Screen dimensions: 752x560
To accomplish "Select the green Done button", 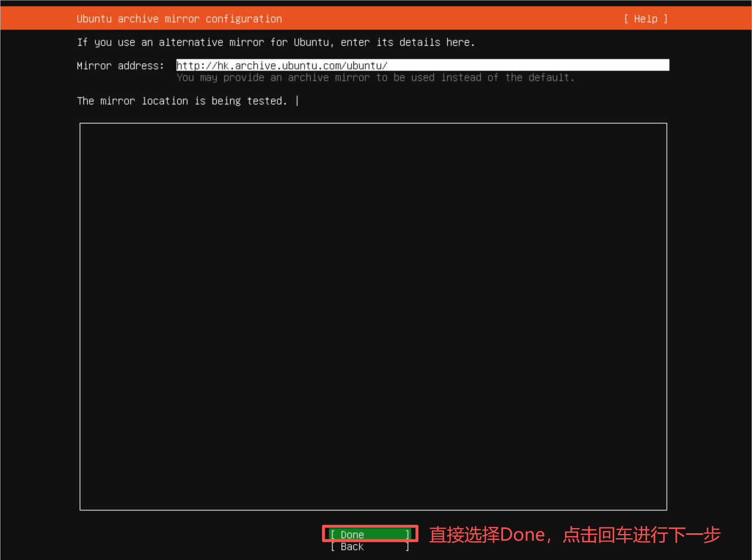I will (x=369, y=534).
